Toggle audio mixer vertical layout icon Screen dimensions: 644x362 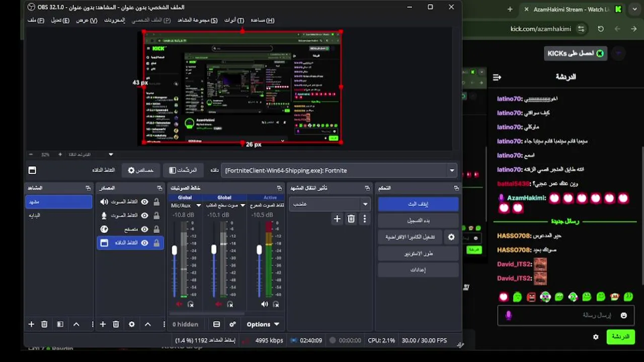click(216, 324)
